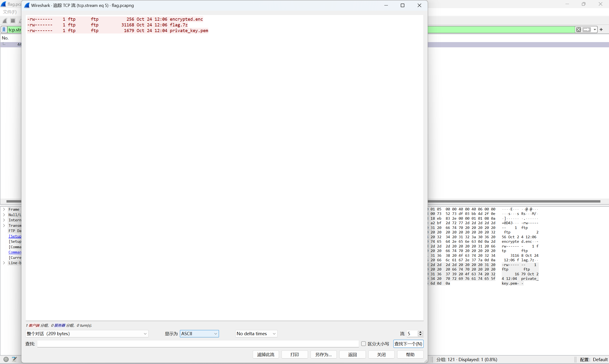Image resolution: width=609 pixels, height=364 pixels.
Task: Maximize the Follow TCP Stream dialog
Action: click(403, 5)
